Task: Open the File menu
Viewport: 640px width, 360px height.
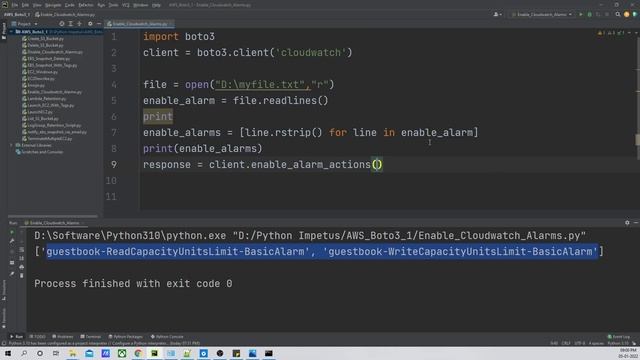Action: click(x=15, y=5)
